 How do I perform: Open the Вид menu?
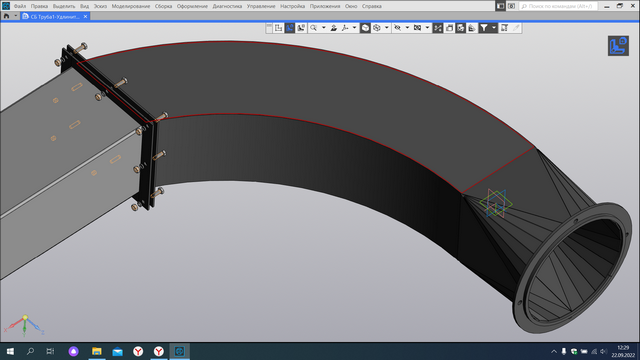pos(84,6)
